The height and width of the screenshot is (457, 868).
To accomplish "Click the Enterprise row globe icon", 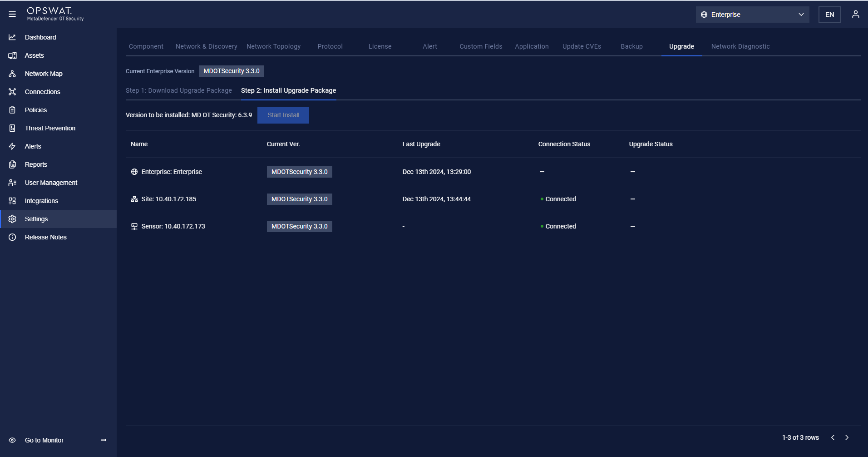I will pyautogui.click(x=134, y=172).
